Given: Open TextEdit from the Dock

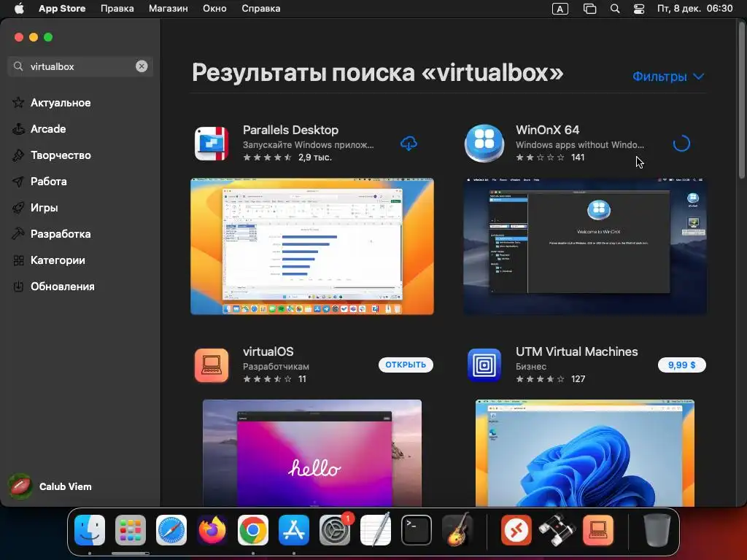Looking at the screenshot, I should pos(376,530).
